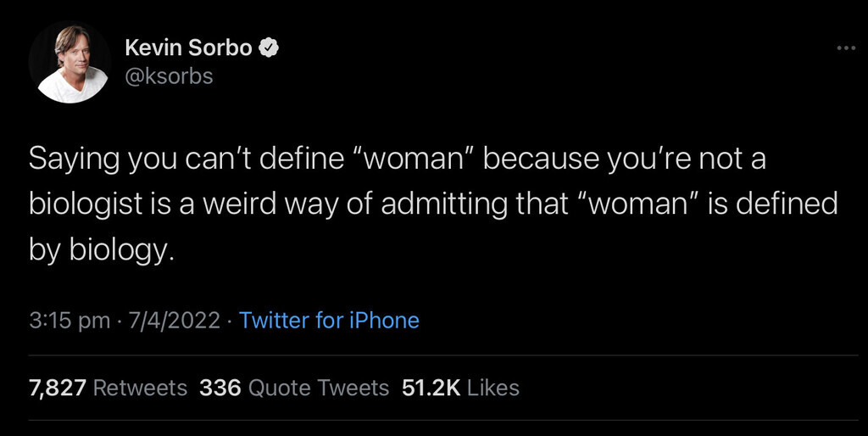Image resolution: width=868 pixels, height=436 pixels.
Task: Show the 336 Quote Tweets
Action: [294, 388]
